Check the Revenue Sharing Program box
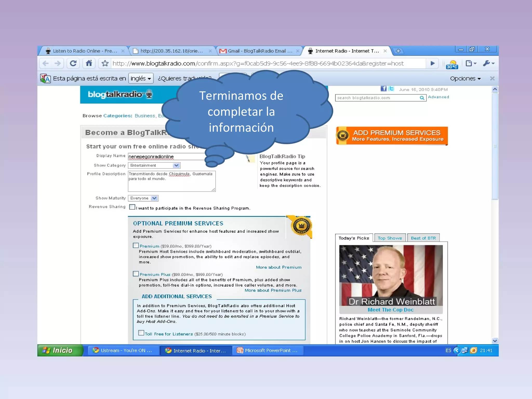The height and width of the screenshot is (399, 532). (x=132, y=207)
